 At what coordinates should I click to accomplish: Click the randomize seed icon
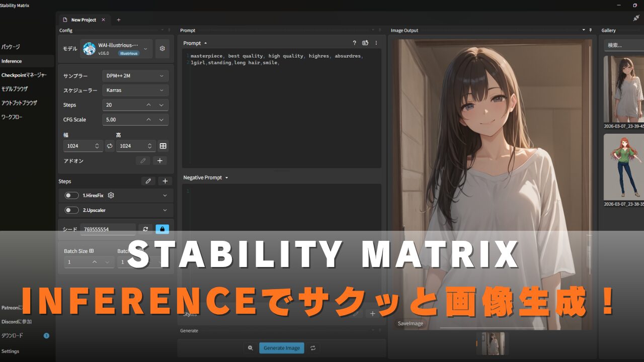coord(145,229)
